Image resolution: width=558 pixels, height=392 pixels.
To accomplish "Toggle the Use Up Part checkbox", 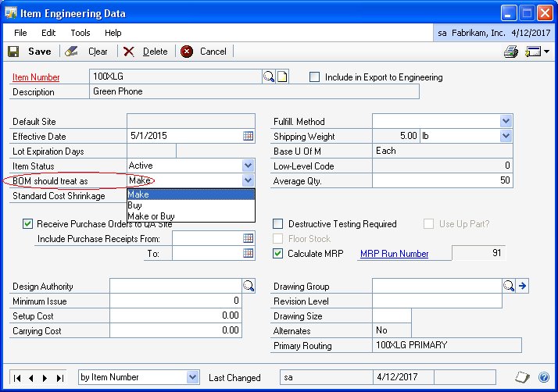I will coord(428,224).
